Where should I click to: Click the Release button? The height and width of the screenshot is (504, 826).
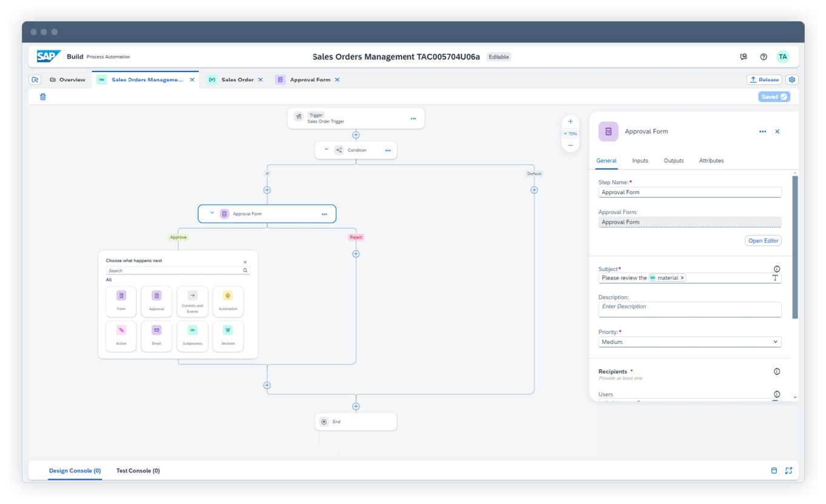point(764,79)
